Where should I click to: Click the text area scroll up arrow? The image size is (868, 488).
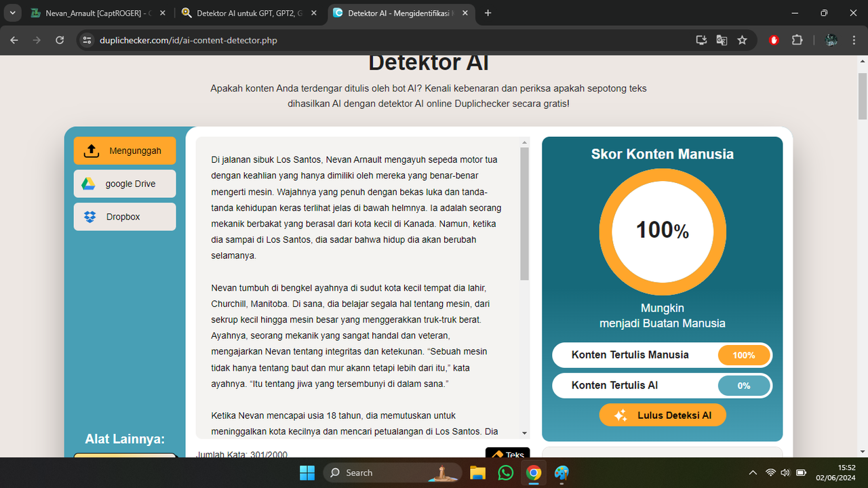(x=524, y=142)
